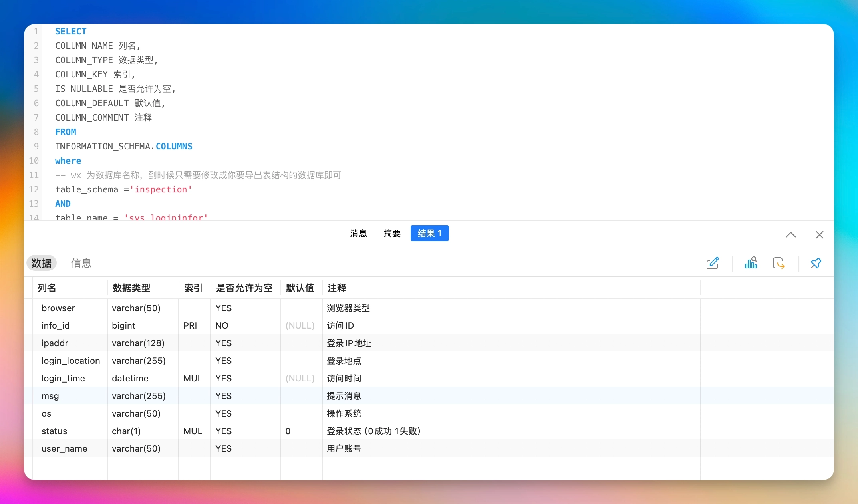Place cursor on the SELECT keyword in the editor
Screen dimensions: 858x504
tap(71, 31)
